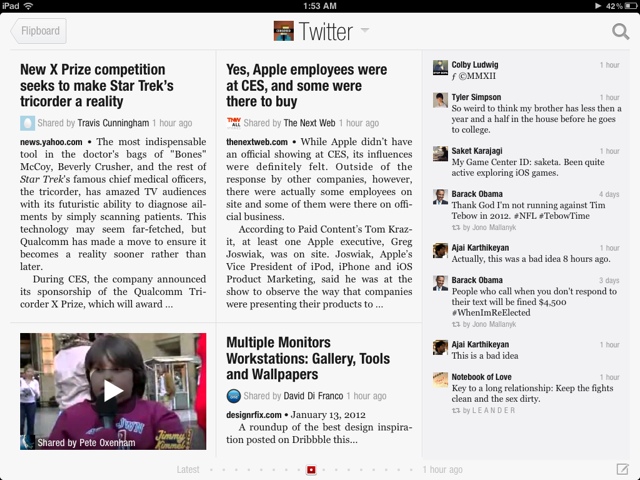The width and height of the screenshot is (640, 480).
Task: Tap 'by LEANDER' retweet attribution
Action: (x=489, y=411)
